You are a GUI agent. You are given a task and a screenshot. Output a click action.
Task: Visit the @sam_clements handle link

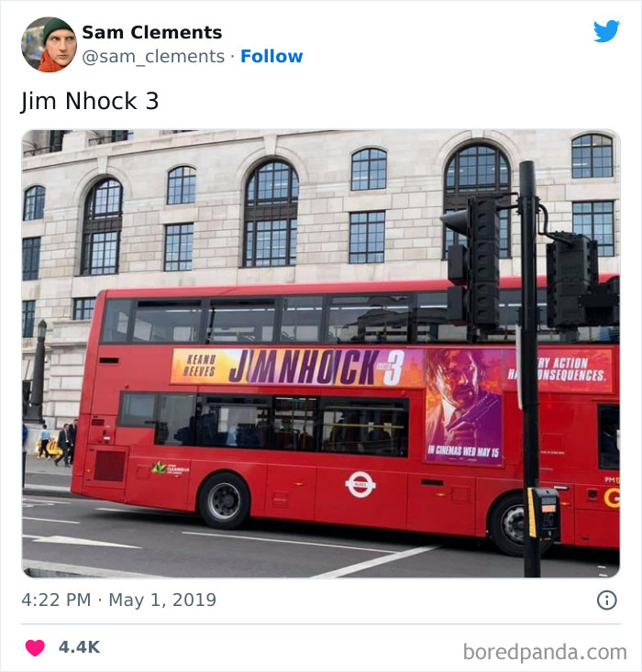pos(153,57)
